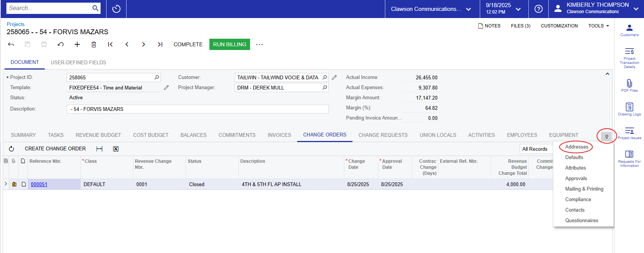Expand the Tools dropdown menu
Viewport: 644px width, 253px height.
click(x=598, y=26)
